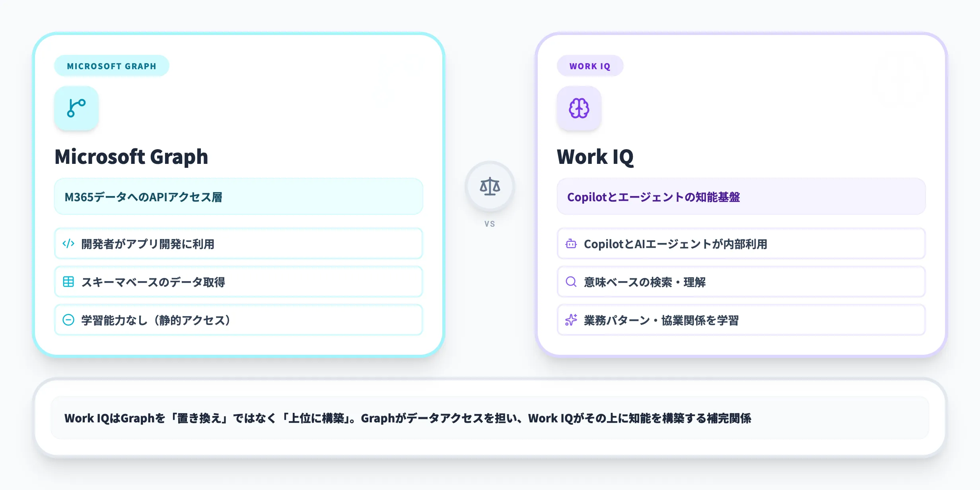The image size is (980, 490).
Task: Expand the M365データへのAPIアクセス層 banner
Action: (x=238, y=196)
